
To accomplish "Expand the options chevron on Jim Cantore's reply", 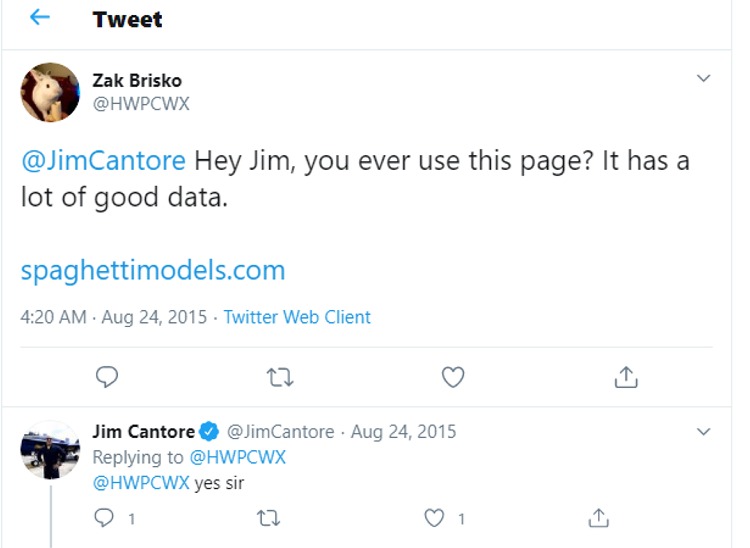I will pos(703,432).
